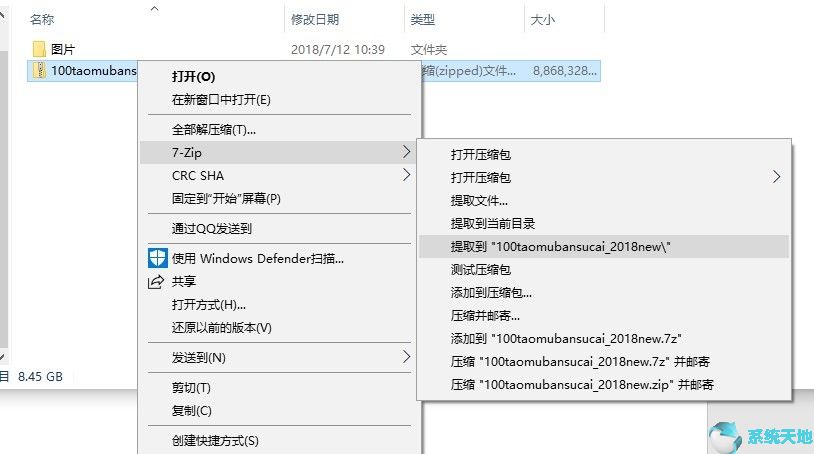Choose 打开方式(H)...
Image resolution: width=814 pixels, height=454 pixels.
(x=209, y=305)
